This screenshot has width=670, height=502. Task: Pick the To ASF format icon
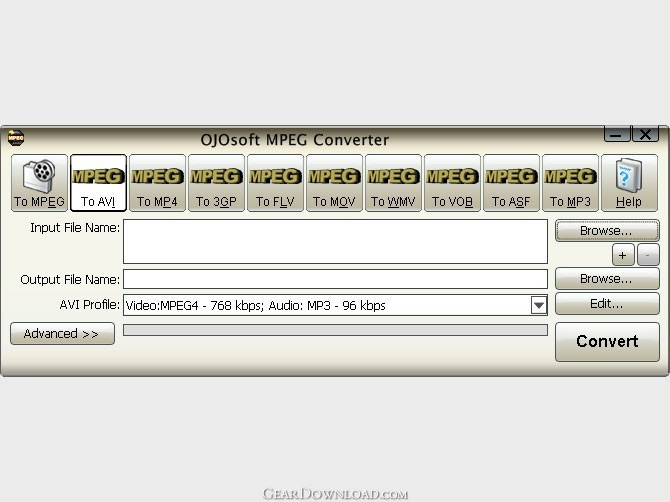[511, 183]
